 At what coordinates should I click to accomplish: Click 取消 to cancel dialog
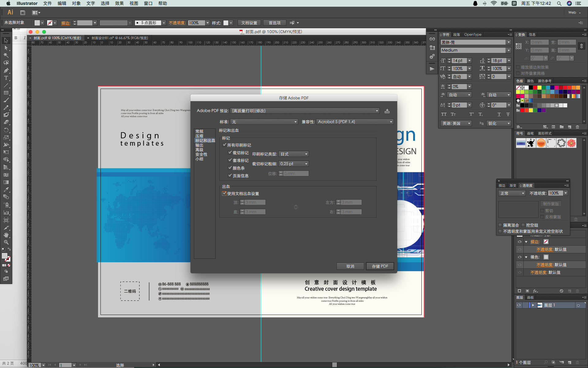point(350,266)
